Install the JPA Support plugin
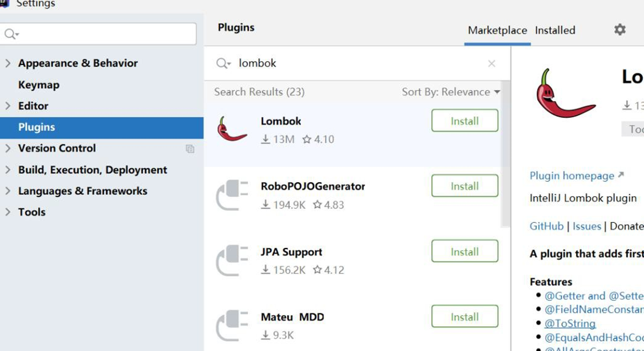The width and height of the screenshot is (644, 351). pos(464,251)
